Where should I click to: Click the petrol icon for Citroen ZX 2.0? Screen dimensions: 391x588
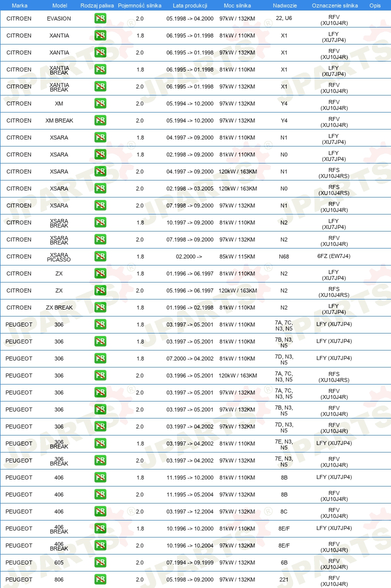pyautogui.click(x=100, y=290)
